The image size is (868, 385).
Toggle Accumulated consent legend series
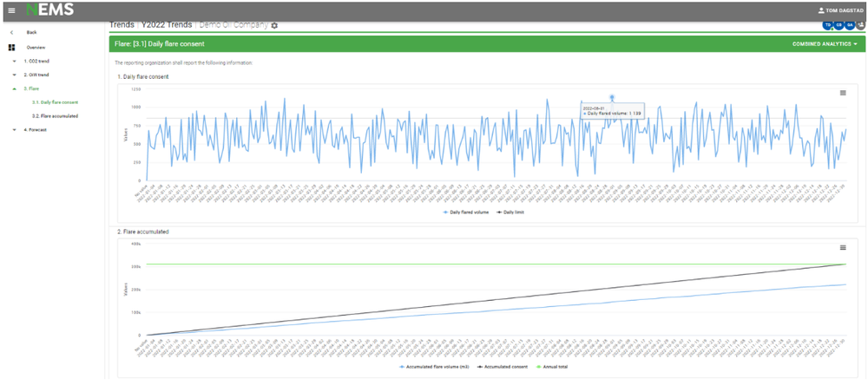click(502, 367)
